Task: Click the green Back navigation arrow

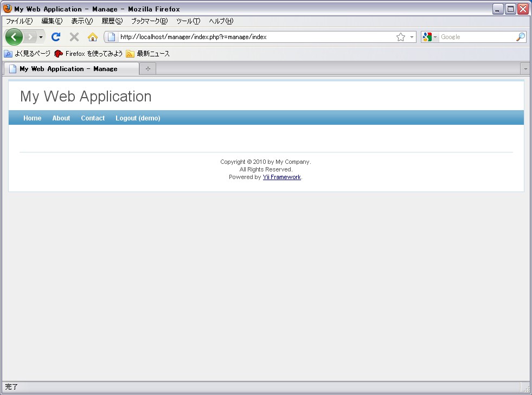Action: (x=14, y=37)
